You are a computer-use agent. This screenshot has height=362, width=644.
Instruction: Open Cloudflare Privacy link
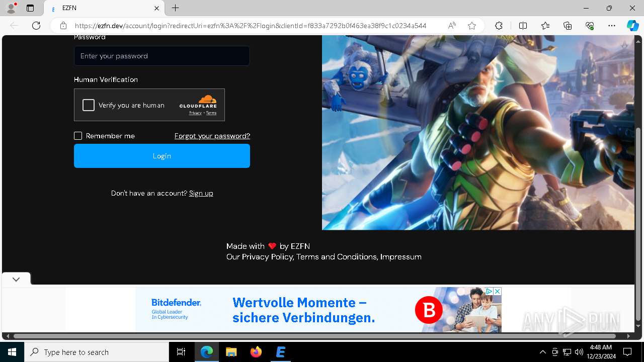click(195, 113)
